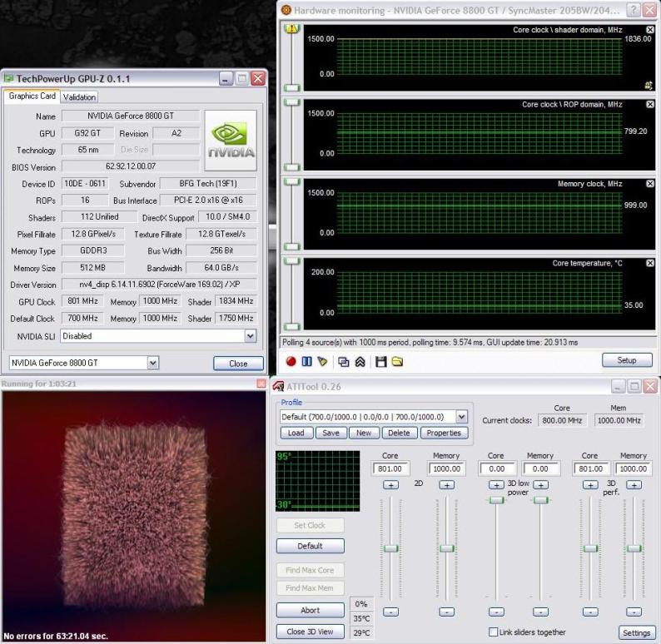Decrease 3D perf Memory clock with minus button
Image resolution: width=661 pixels, height=644 pixels.
click(x=634, y=612)
